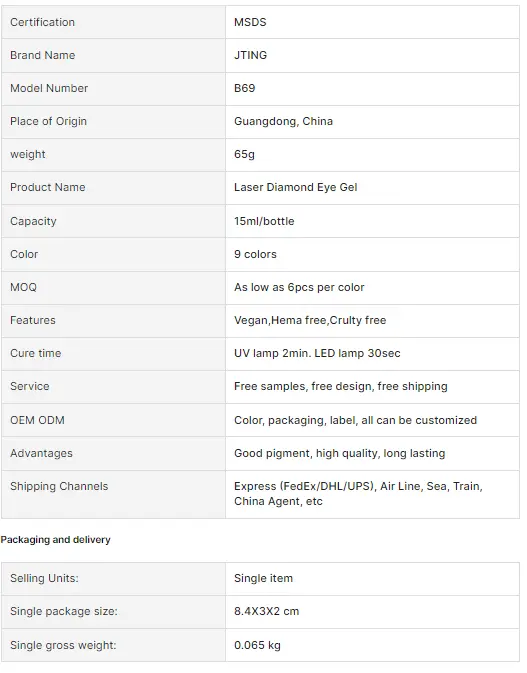Click the 65g weight value
The image size is (527, 673).
pos(244,155)
